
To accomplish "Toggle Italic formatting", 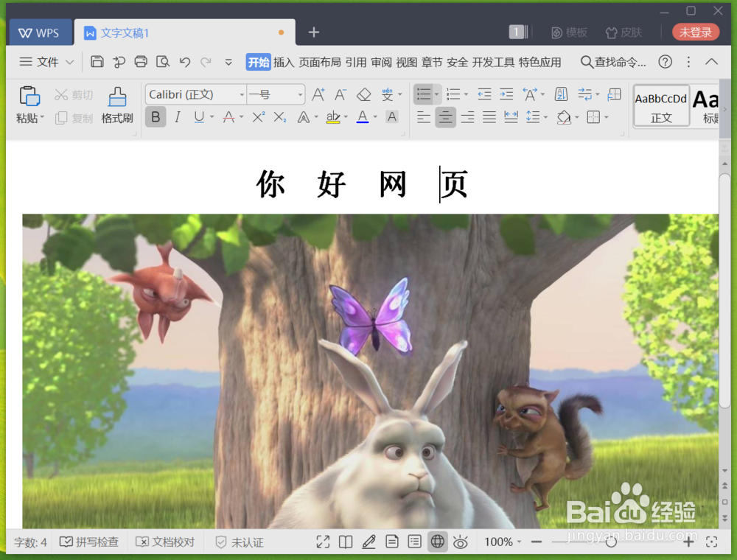I will click(x=177, y=117).
